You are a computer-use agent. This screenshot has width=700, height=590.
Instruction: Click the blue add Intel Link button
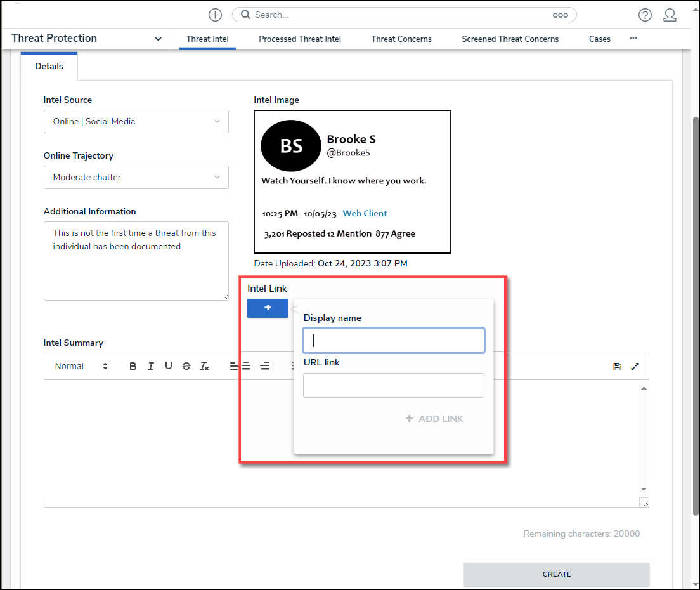point(268,308)
